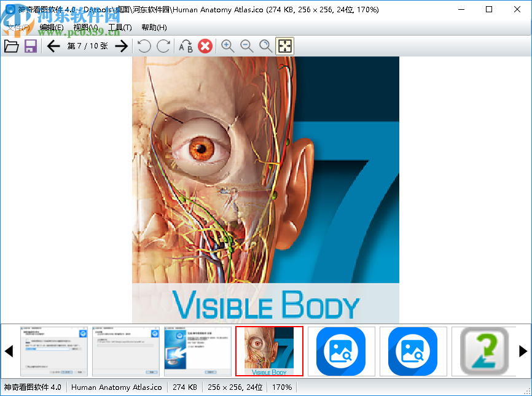Open the 视图(V) menu

pos(86,28)
